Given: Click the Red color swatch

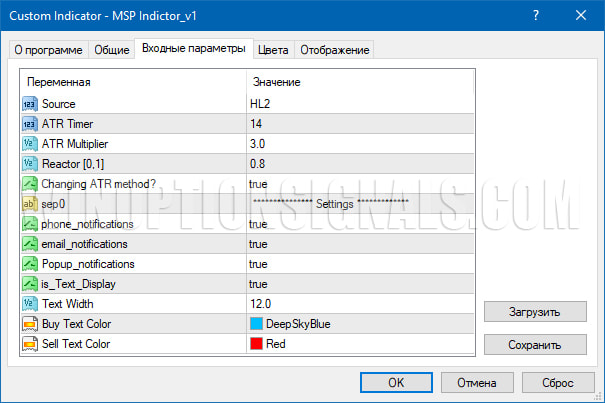Looking at the screenshot, I should tap(256, 344).
